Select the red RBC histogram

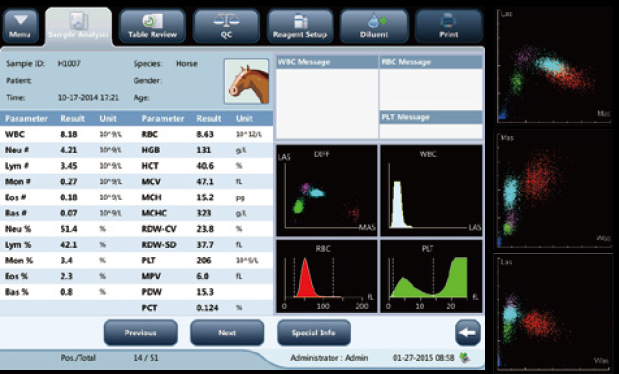pyautogui.click(x=327, y=276)
